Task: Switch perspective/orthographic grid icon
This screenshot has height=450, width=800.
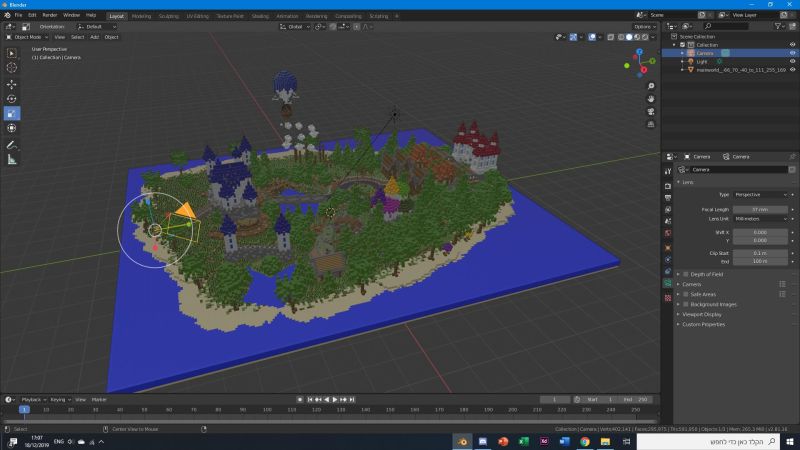Action: click(651, 124)
